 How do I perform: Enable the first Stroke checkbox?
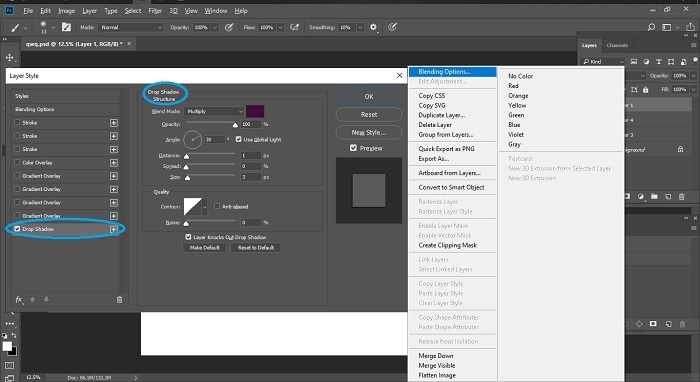coord(17,122)
